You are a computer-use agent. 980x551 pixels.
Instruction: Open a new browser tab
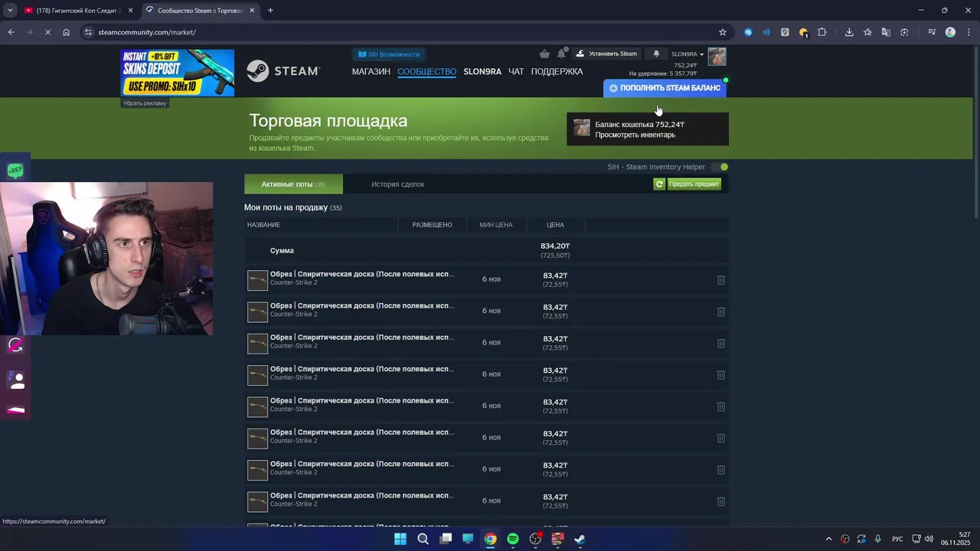point(270,11)
